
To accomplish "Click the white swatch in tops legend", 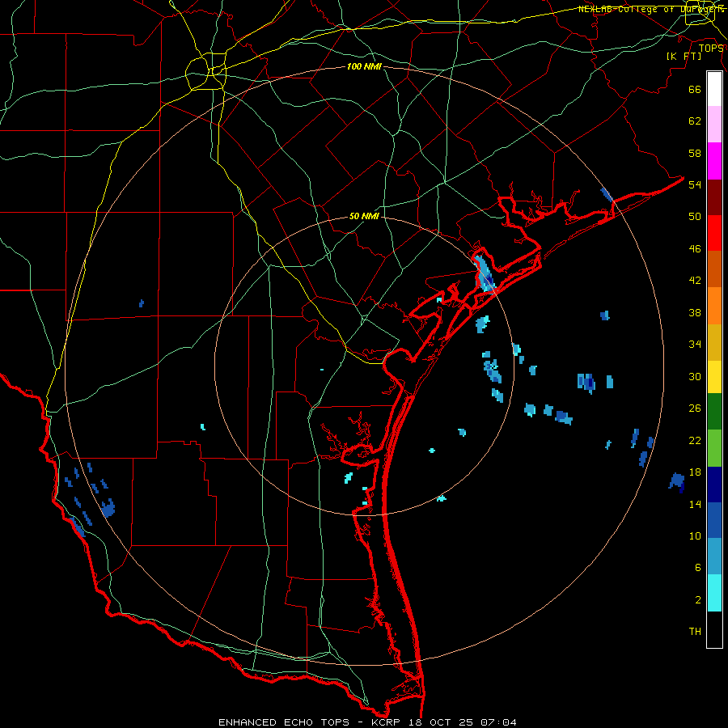I will [714, 89].
